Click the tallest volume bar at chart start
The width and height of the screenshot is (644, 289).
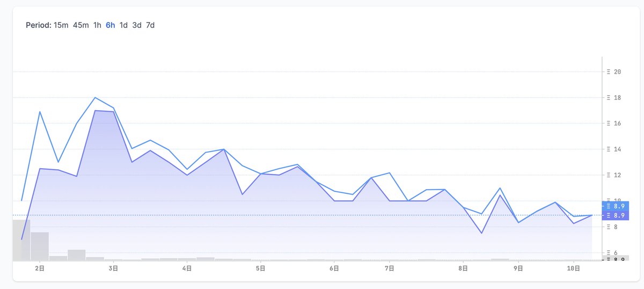[21, 240]
